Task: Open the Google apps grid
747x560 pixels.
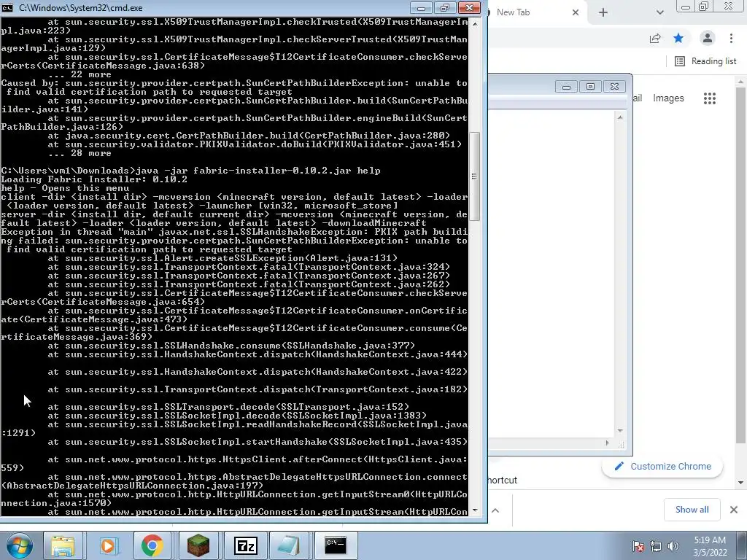Action: pos(710,98)
